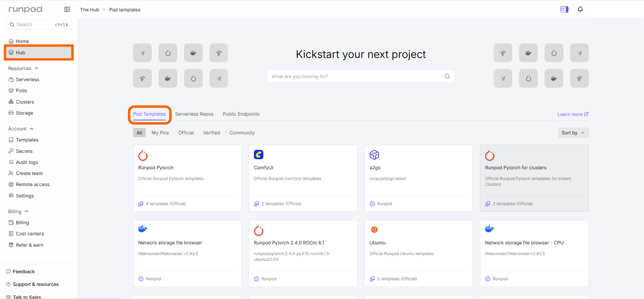Click the Home house icon
644x299 pixels.
11,41
